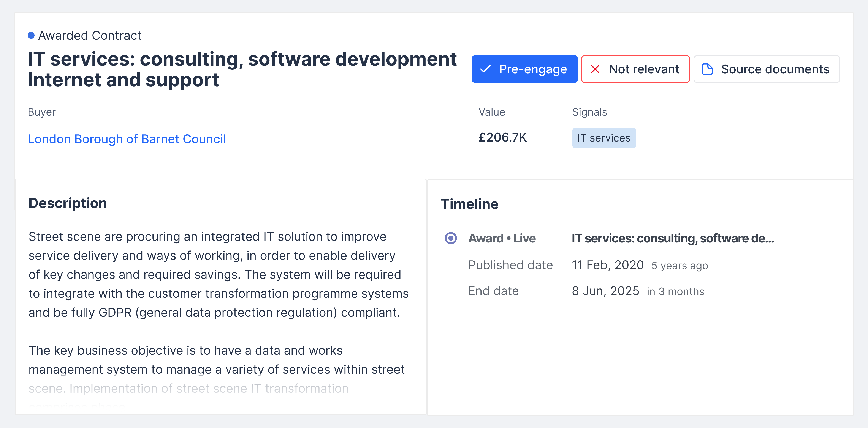Click the end date 8 Jun, 2025
The image size is (868, 428).
point(605,291)
